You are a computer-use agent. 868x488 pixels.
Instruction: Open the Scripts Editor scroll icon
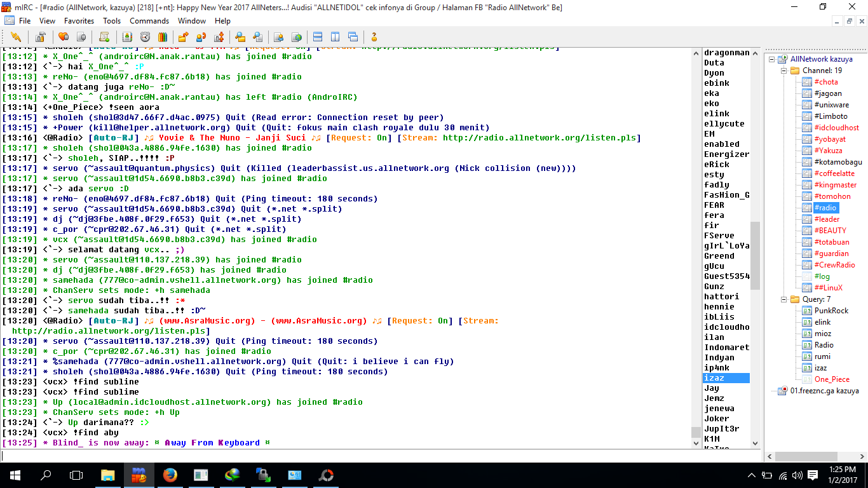(x=105, y=37)
